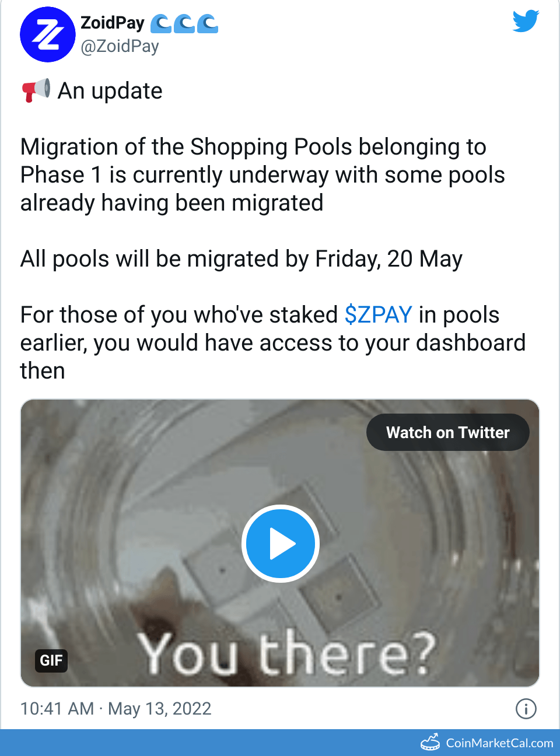Click the wave emojis beside ZoidPay name
The width and height of the screenshot is (560, 756).
[x=184, y=23]
